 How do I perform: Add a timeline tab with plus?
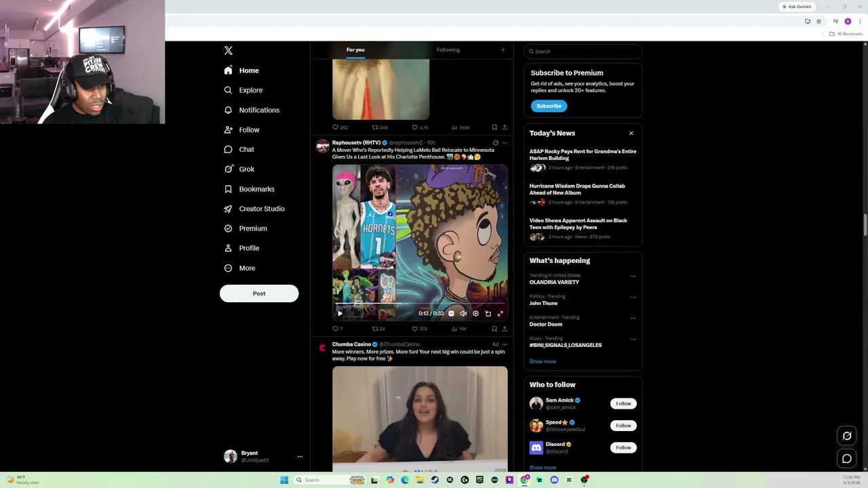pyautogui.click(x=502, y=49)
